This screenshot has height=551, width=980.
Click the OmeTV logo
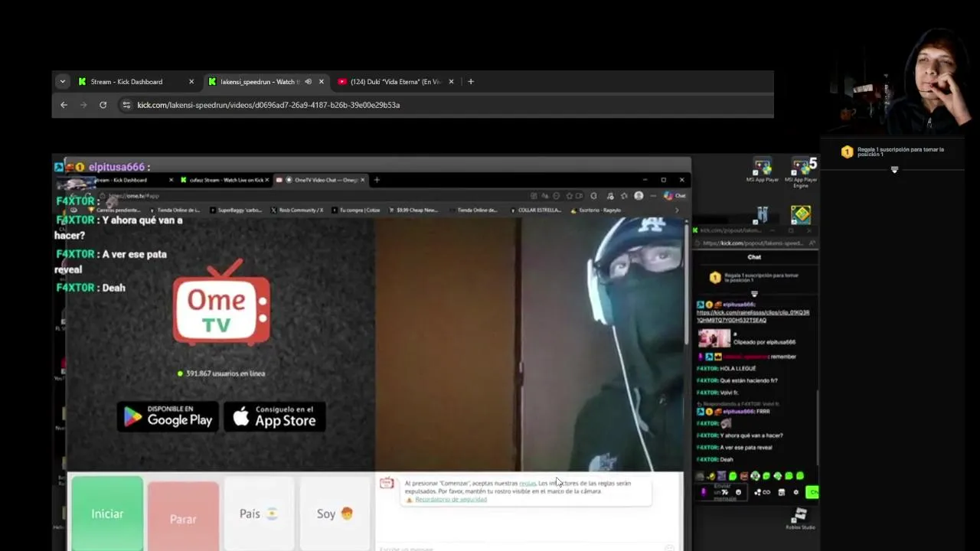[221, 303]
